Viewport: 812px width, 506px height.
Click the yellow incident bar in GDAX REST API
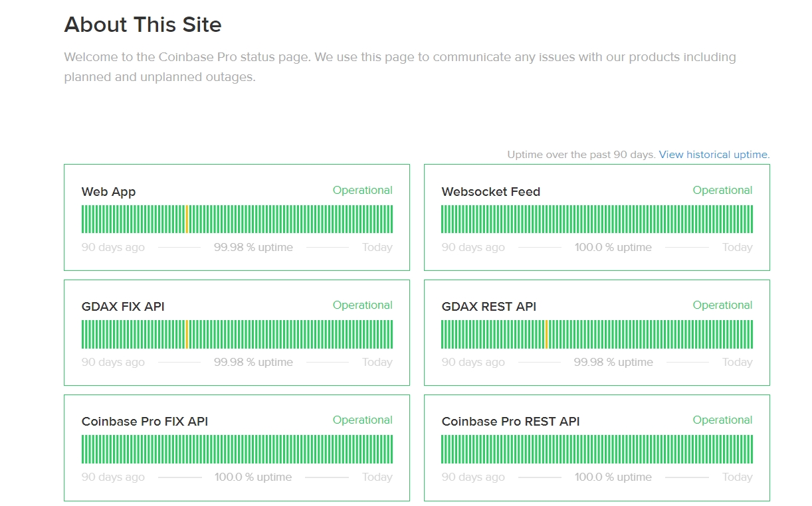546,334
